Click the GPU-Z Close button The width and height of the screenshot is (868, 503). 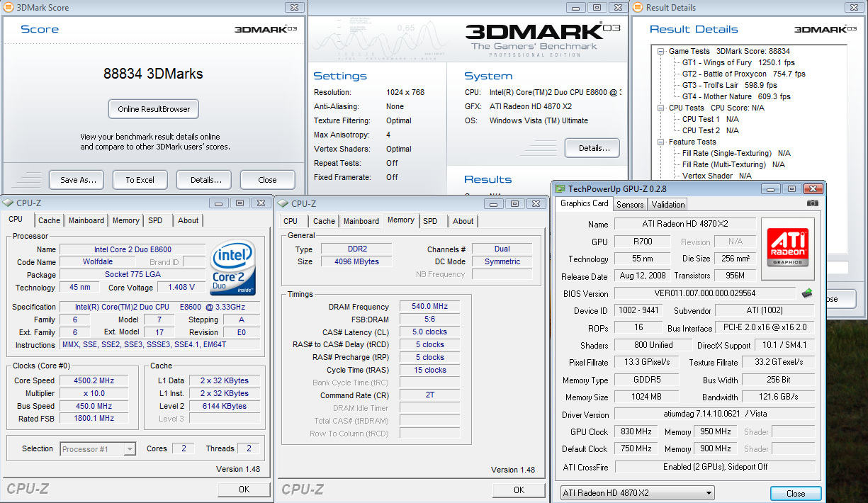click(796, 494)
